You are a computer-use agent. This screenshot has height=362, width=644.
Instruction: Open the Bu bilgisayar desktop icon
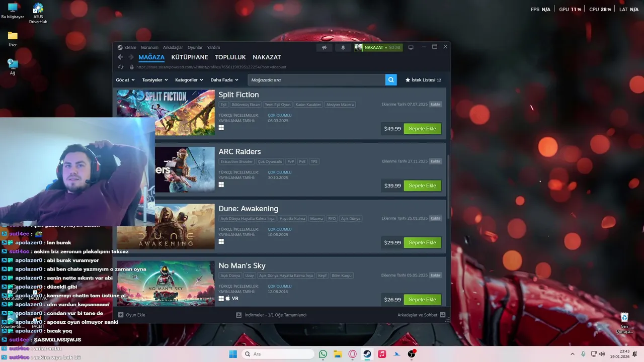tap(13, 11)
